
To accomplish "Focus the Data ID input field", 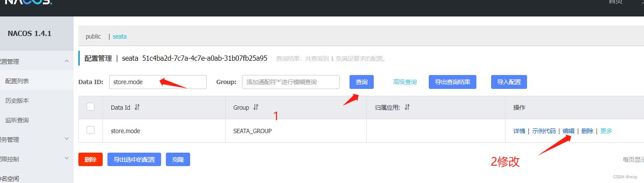I will [158, 82].
